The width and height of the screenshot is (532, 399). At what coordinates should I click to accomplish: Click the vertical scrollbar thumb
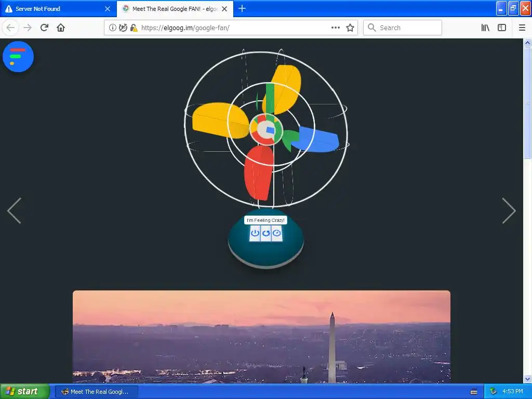(528, 103)
